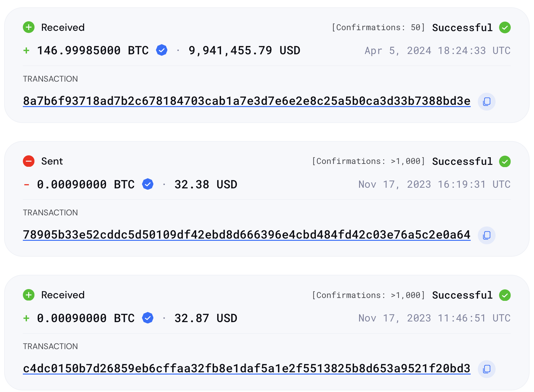The height and width of the screenshot is (392, 534).
Task: Open the transaction starting with 78905b33e52c
Action: 246,235
